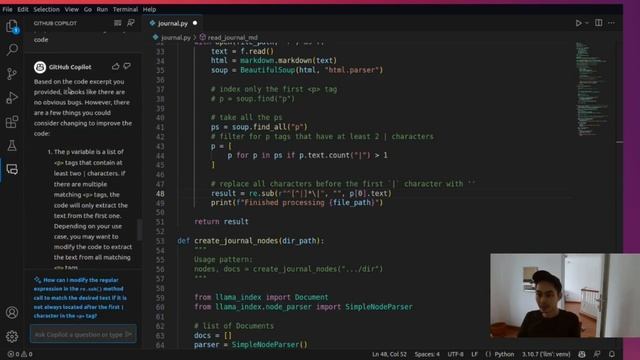Change file encoding UTF-8

(456, 354)
